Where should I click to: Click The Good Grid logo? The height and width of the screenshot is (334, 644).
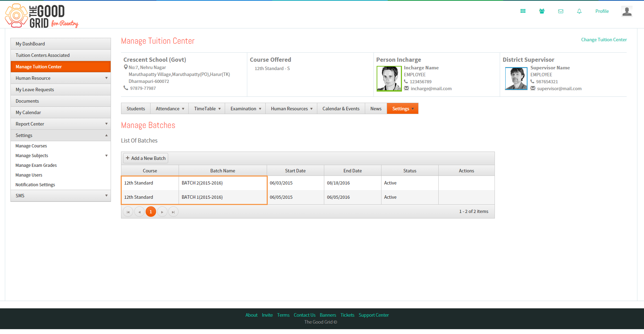coord(42,16)
